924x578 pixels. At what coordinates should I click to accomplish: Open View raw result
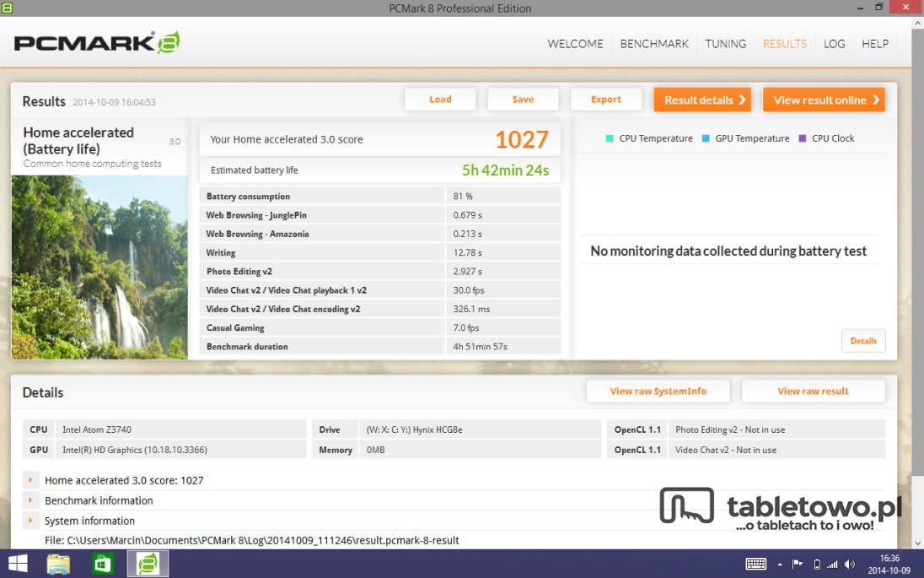click(x=813, y=391)
